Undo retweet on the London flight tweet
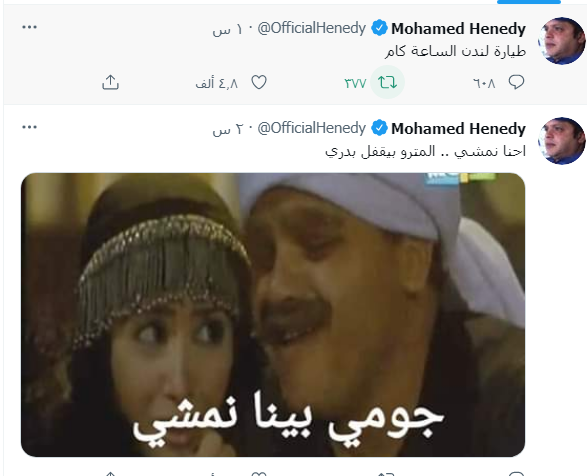This screenshot has height=476, width=587. [387, 82]
